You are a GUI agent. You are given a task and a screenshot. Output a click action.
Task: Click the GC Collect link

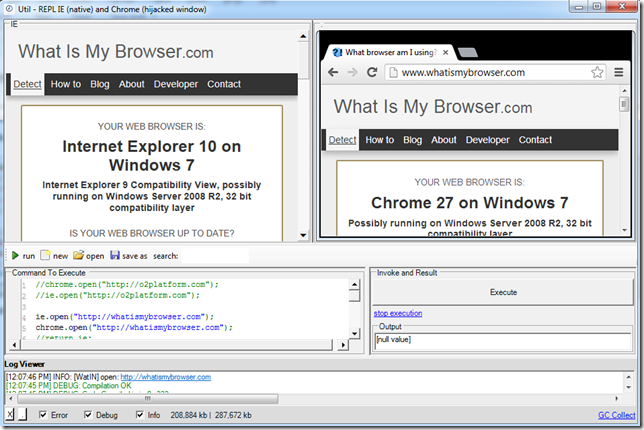pos(616,415)
